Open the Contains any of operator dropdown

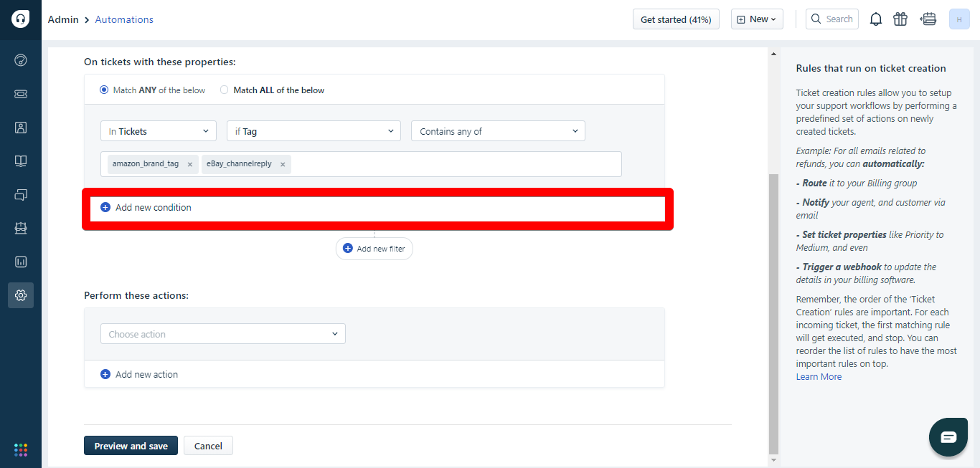(498, 131)
